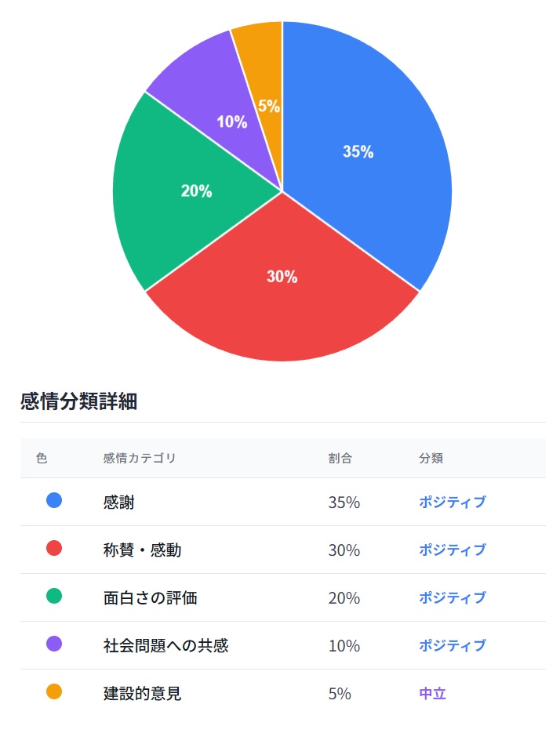The image size is (560, 733).
Task: Select the green dot beside 面白さの評価
Action: click(54, 597)
